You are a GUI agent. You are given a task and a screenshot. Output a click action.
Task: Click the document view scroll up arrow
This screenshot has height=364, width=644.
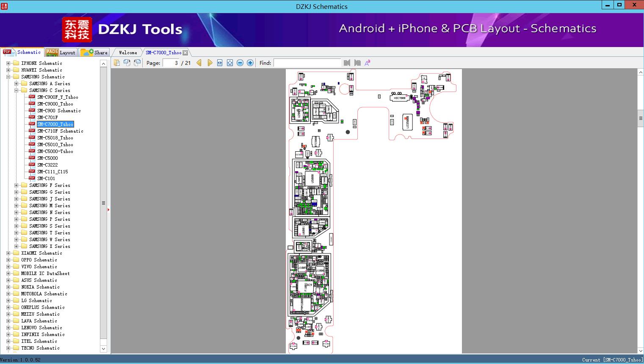click(641, 72)
